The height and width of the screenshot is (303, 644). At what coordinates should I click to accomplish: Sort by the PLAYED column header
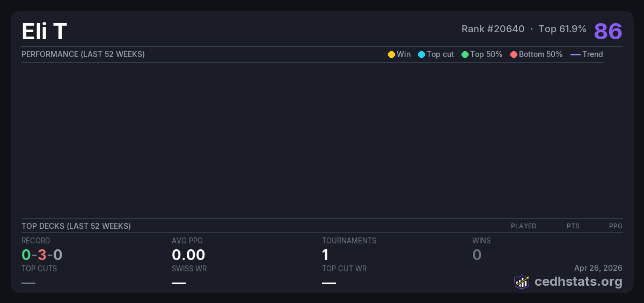click(x=523, y=226)
